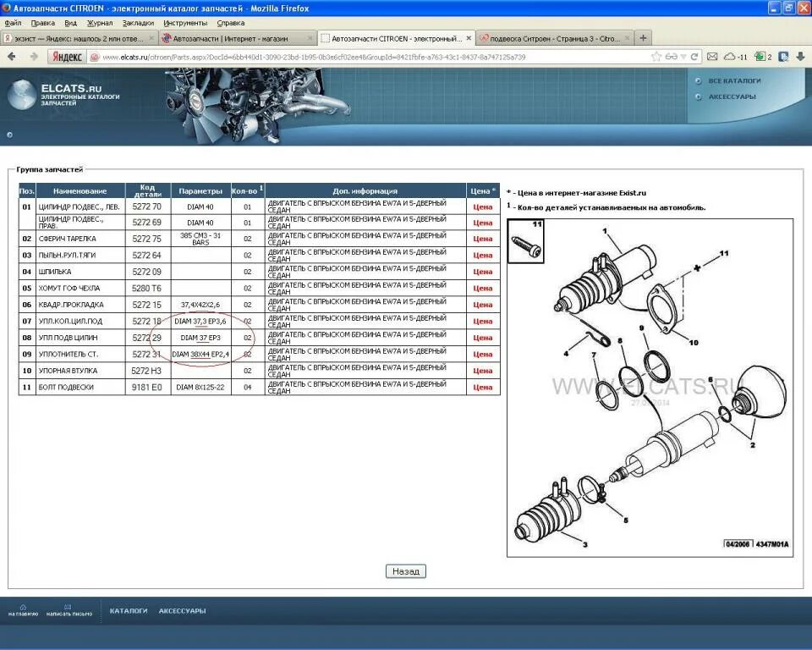This screenshot has height=650, width=812.
Task: Click Цена for ПЫЛЬН.РУЛ.ТЯГИ row
Action: point(482,256)
